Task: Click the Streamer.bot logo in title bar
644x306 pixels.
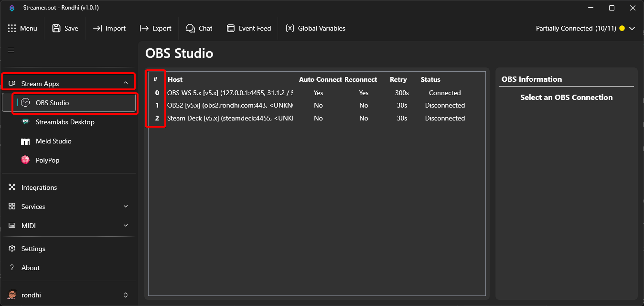Action: click(x=12, y=8)
